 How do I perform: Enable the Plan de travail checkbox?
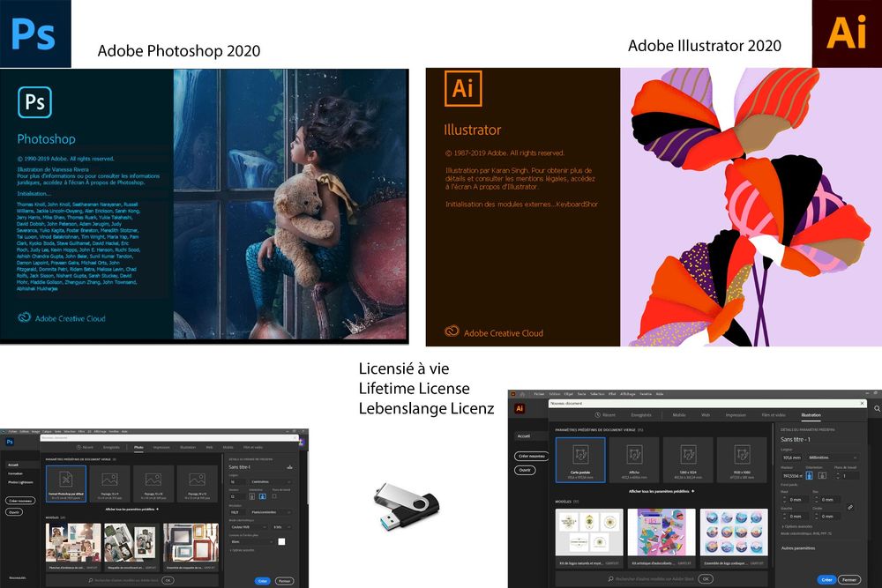pos(274,495)
